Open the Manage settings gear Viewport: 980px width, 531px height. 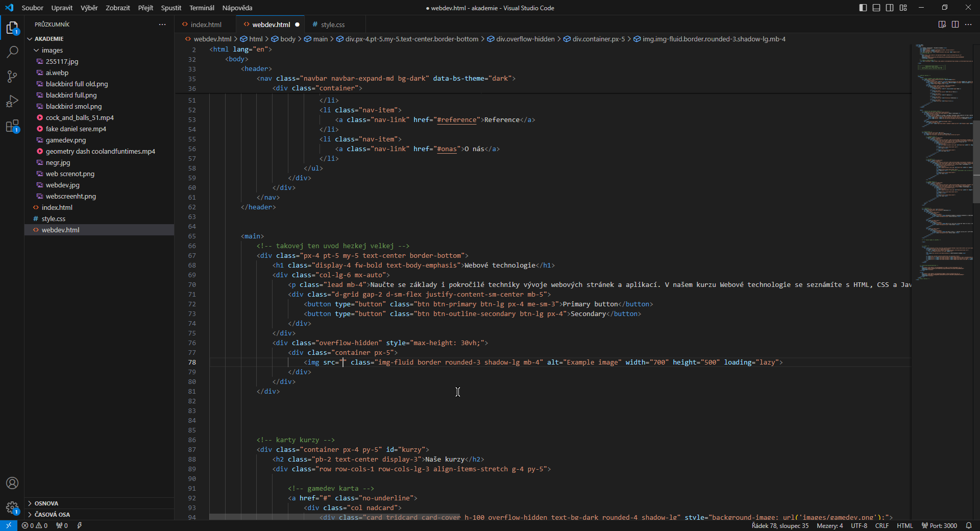click(12, 508)
